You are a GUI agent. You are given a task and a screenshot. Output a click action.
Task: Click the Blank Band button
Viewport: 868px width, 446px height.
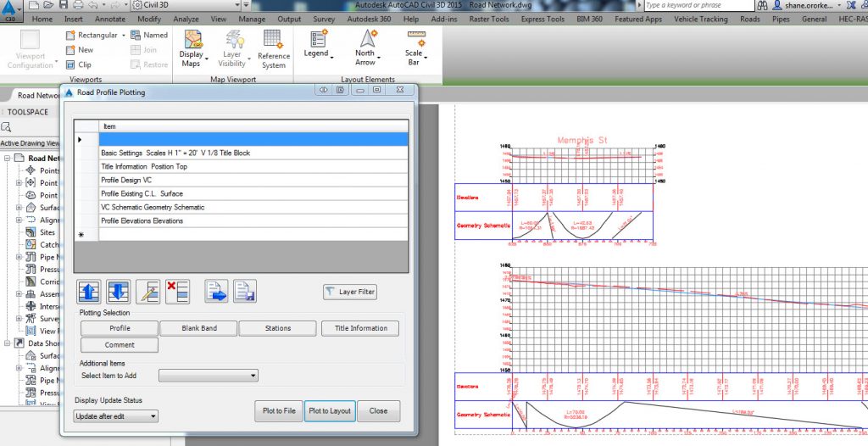(x=198, y=328)
